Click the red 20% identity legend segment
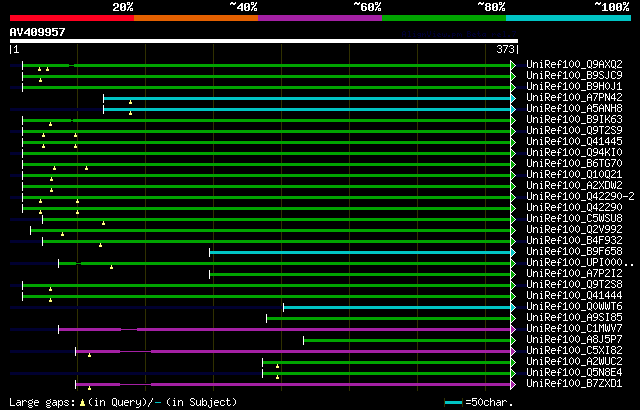640x410 pixels. (x=72, y=18)
